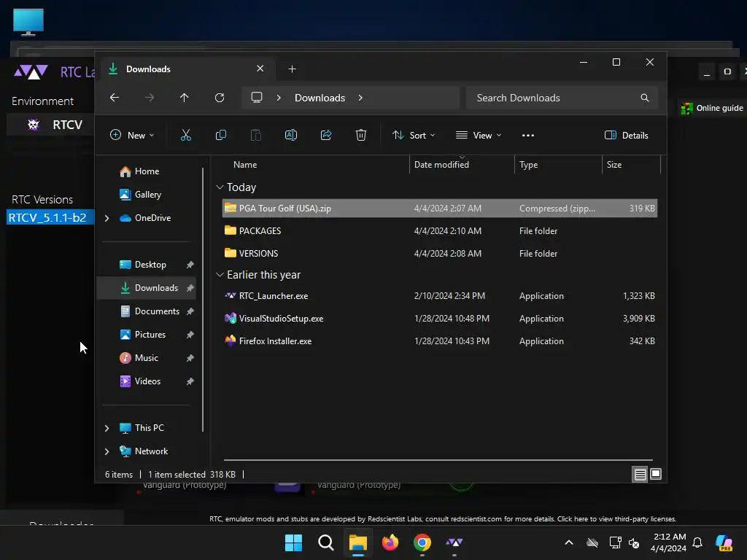
Task: Open Online guide in RTC Launcher
Action: point(712,108)
